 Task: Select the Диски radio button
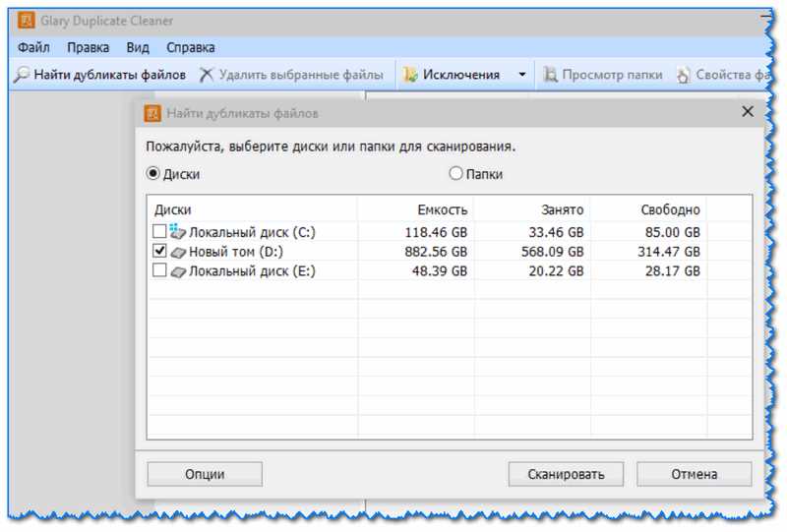152,174
